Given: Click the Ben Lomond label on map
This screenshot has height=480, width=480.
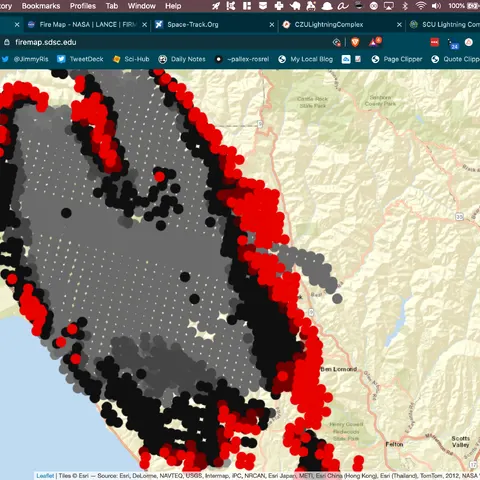Looking at the screenshot, I should 339,369.
